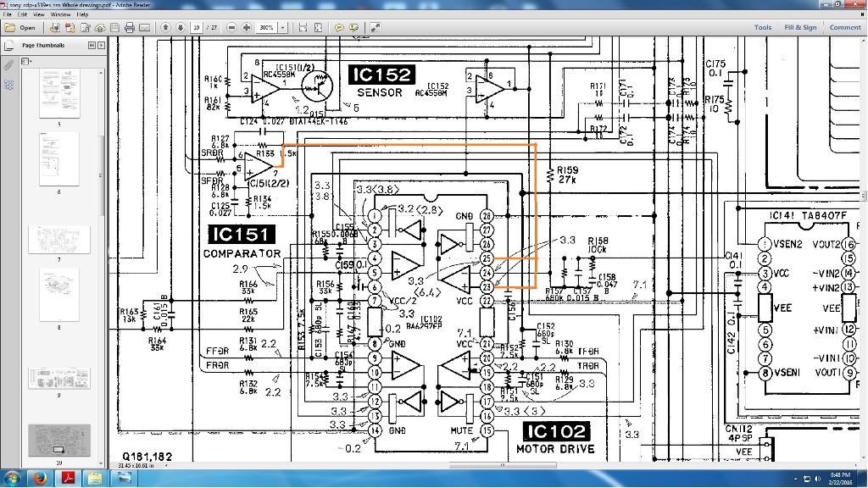Image resolution: width=868 pixels, height=488 pixels.
Task: Open the Comment pane
Action: pyautogui.click(x=845, y=27)
